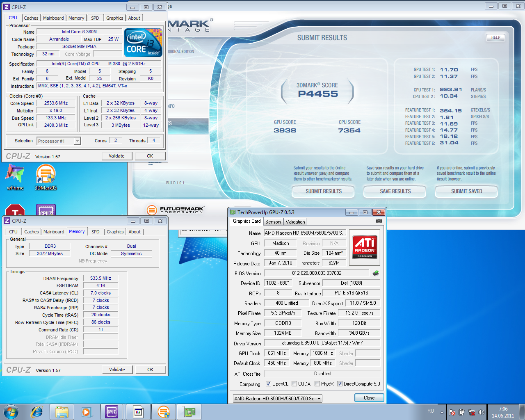Screen dimensions: 525x420
Task: Toggle the PhysX checkbox
Action: (317, 384)
